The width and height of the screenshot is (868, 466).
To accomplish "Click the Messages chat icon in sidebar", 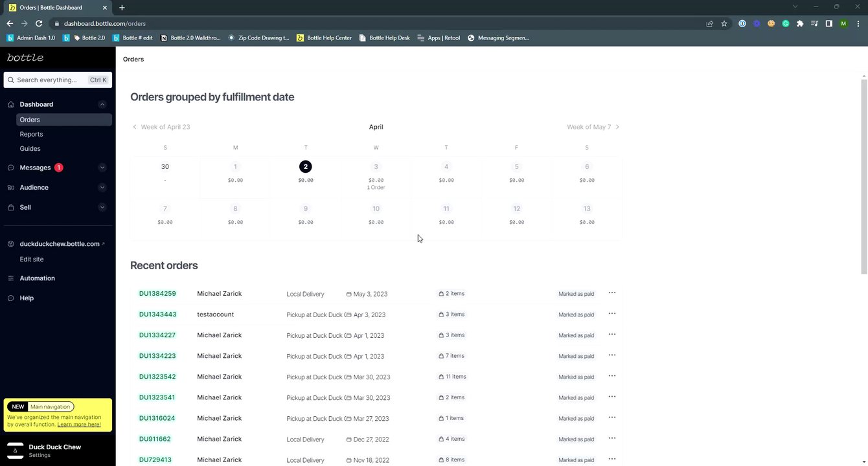I will click(10, 168).
